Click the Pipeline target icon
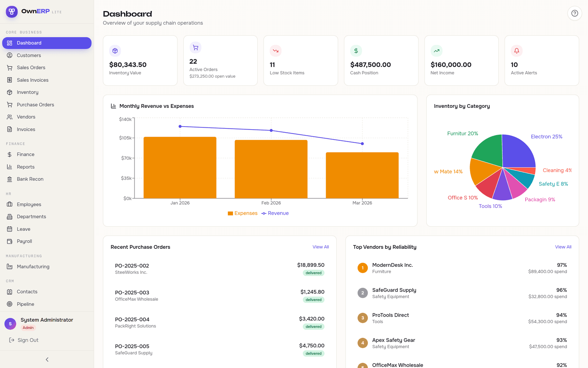The width and height of the screenshot is (588, 368). click(x=10, y=304)
